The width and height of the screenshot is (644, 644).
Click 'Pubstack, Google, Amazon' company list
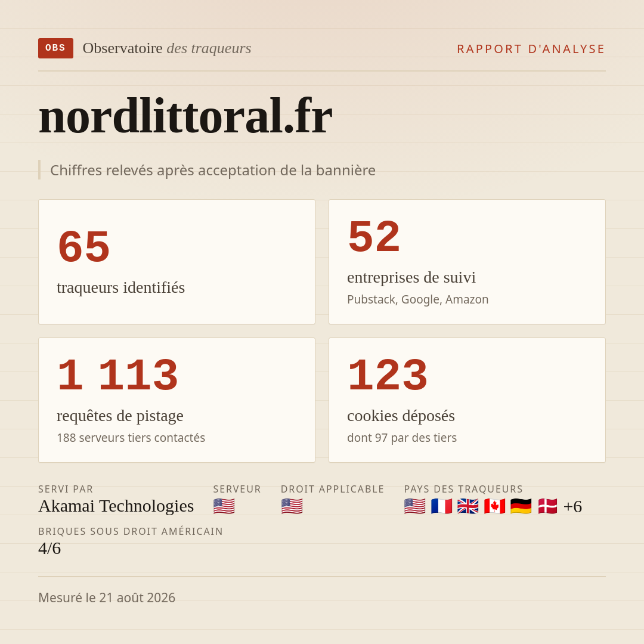point(417,299)
